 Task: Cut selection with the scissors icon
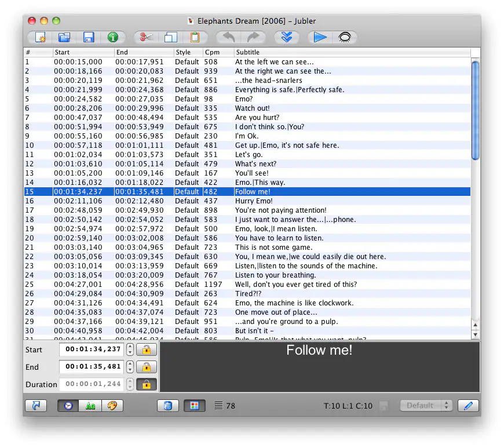[146, 37]
